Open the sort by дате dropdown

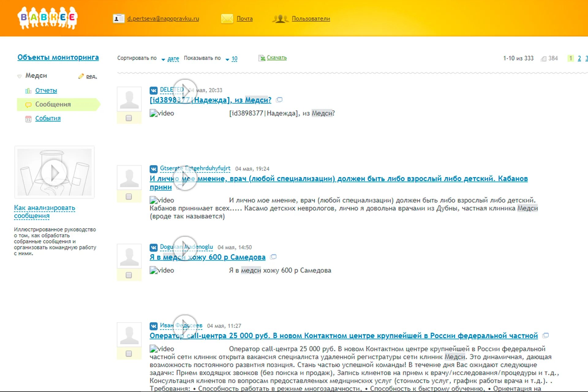(x=173, y=58)
